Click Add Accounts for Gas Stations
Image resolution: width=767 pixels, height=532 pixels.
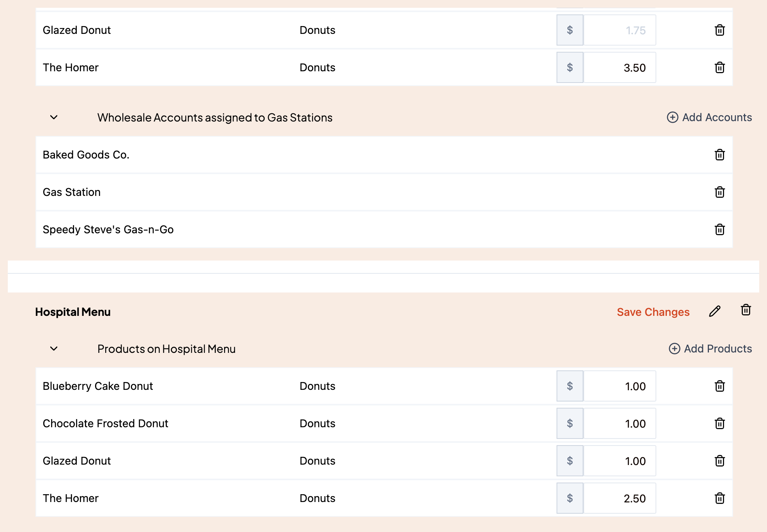709,117
